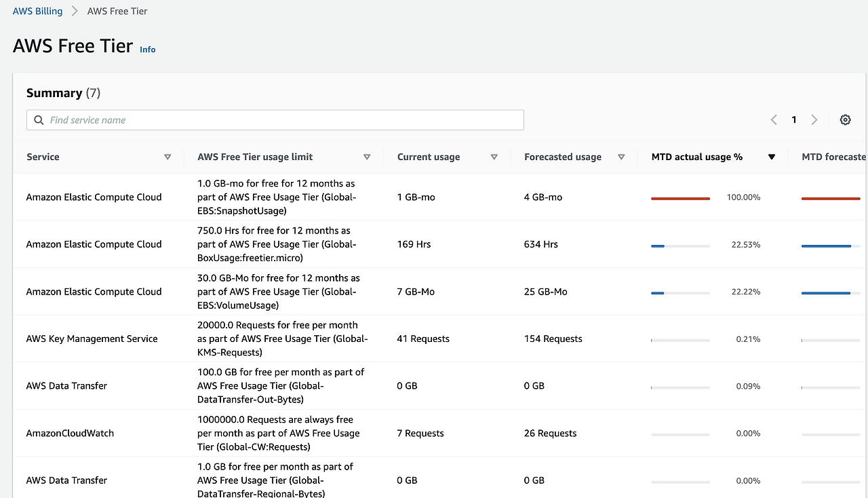Go to the previous page arrow
868x498 pixels.
[774, 120]
